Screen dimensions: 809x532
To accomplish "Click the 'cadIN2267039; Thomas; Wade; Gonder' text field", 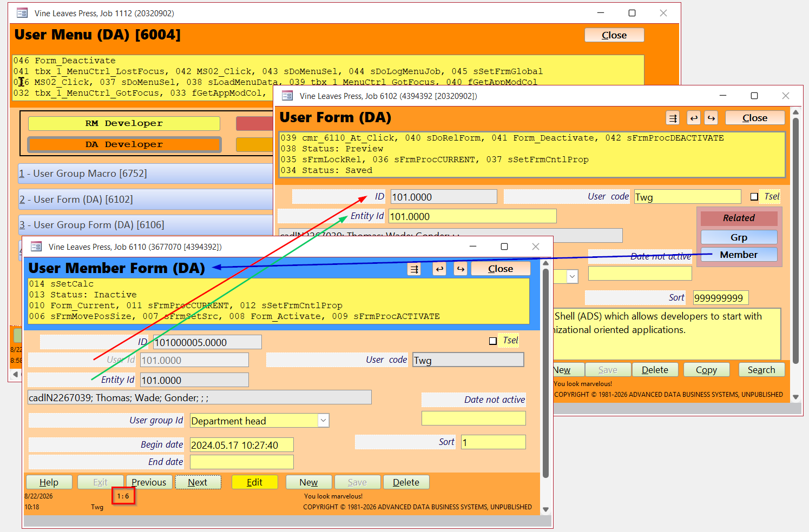I will pos(200,398).
